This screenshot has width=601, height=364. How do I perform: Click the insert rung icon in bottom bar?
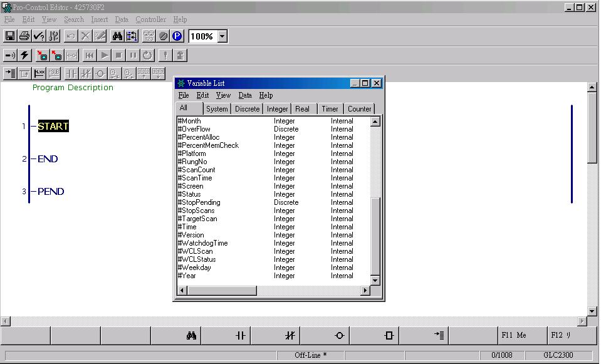tap(439, 336)
